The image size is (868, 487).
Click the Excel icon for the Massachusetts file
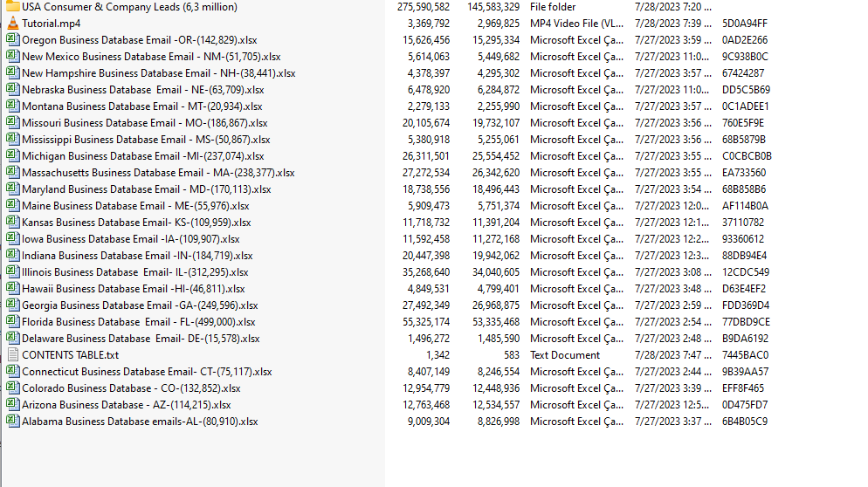[13, 173]
